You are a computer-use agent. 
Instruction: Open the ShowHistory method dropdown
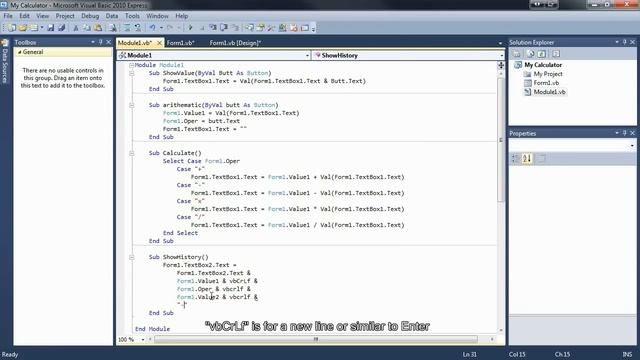[x=502, y=56]
